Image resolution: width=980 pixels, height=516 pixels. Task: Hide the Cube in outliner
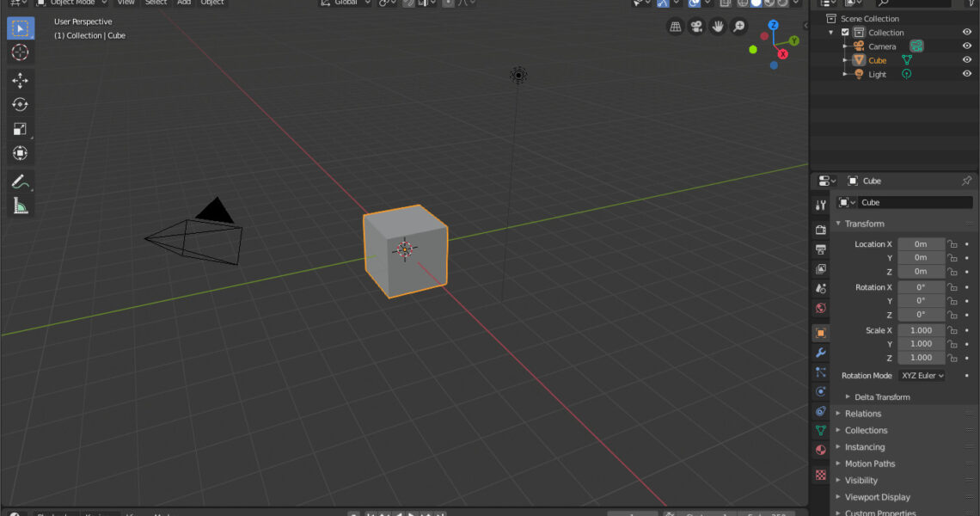pyautogui.click(x=967, y=60)
